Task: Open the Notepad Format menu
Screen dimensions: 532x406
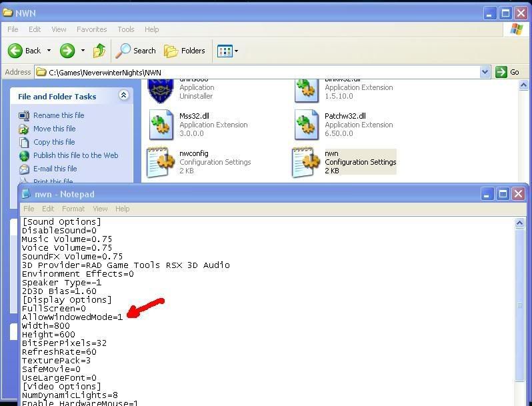Action: [73, 209]
